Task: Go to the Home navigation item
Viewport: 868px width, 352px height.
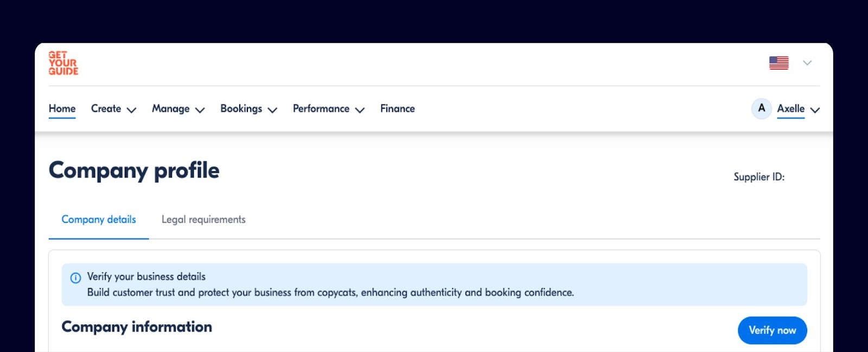Action: coord(62,109)
